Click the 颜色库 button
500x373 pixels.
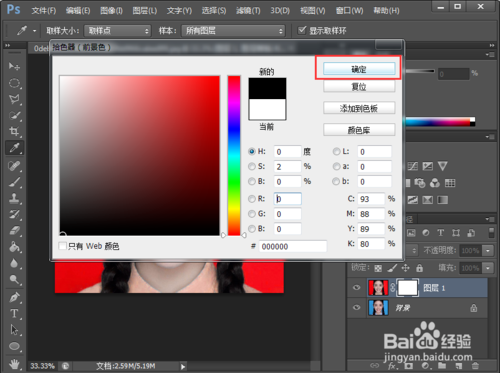click(x=359, y=130)
